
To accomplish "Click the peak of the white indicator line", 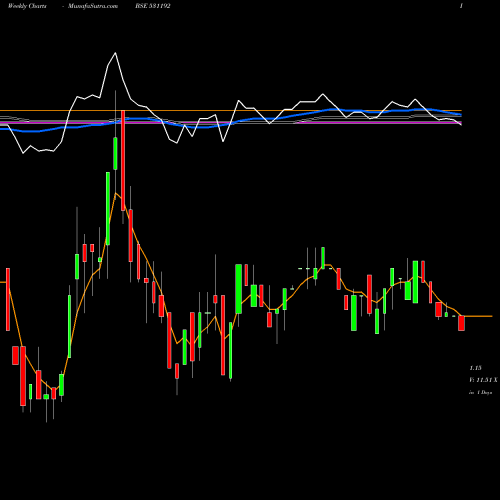I will (x=115, y=53).
